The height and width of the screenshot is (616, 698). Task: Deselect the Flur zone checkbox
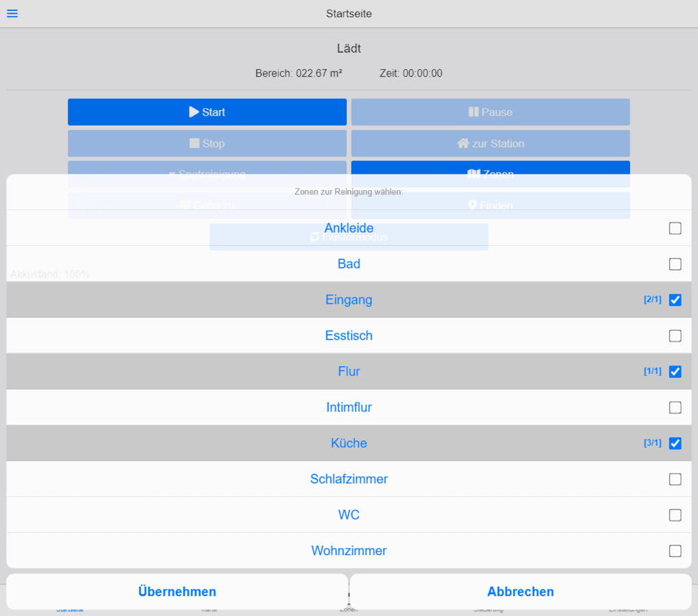coord(675,372)
